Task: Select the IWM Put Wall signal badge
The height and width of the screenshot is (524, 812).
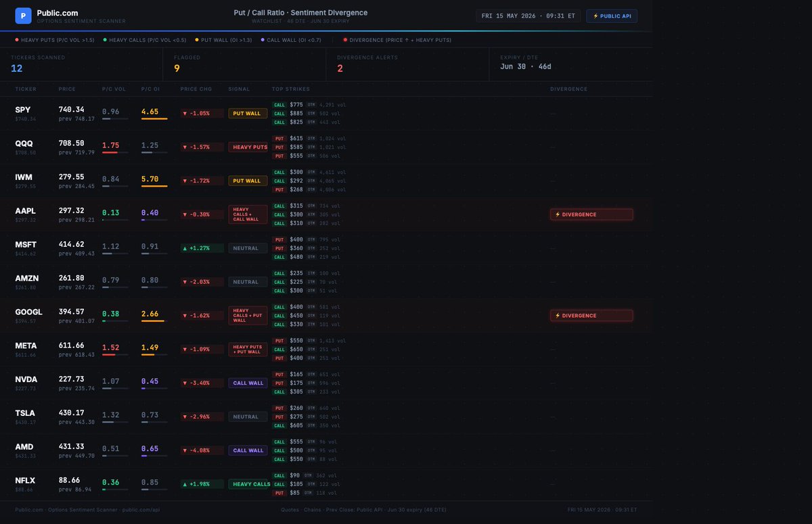Action: coord(248,181)
